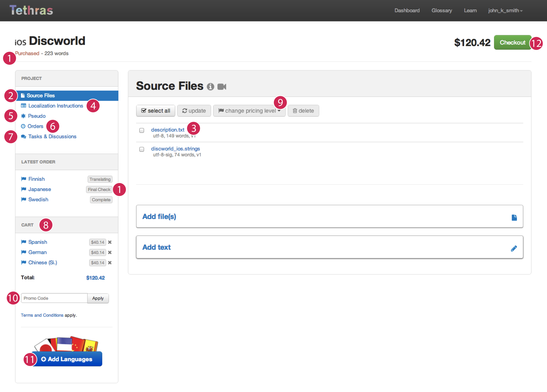Click the Purchased status text under Discworld
This screenshot has width=547, height=392.
click(x=27, y=53)
